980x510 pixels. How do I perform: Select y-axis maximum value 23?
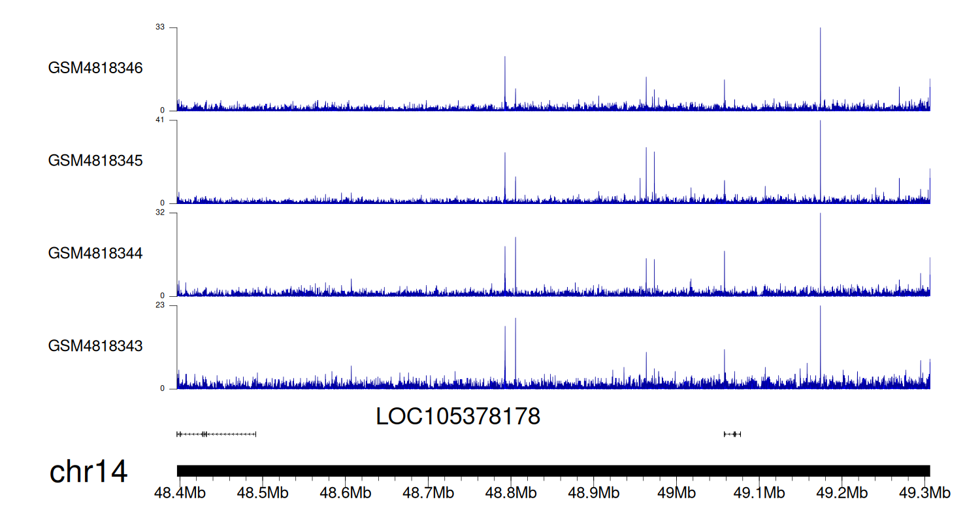point(160,305)
